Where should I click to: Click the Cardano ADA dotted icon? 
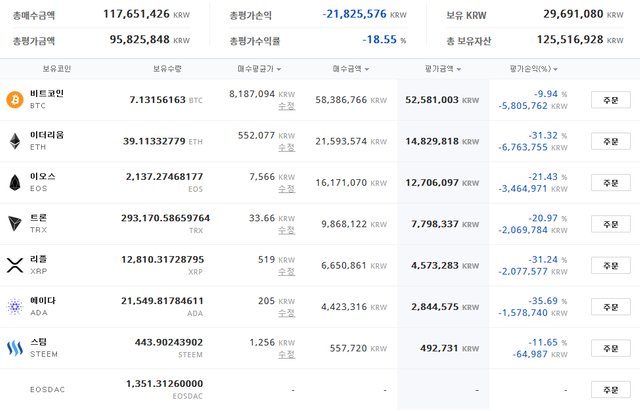click(15, 307)
